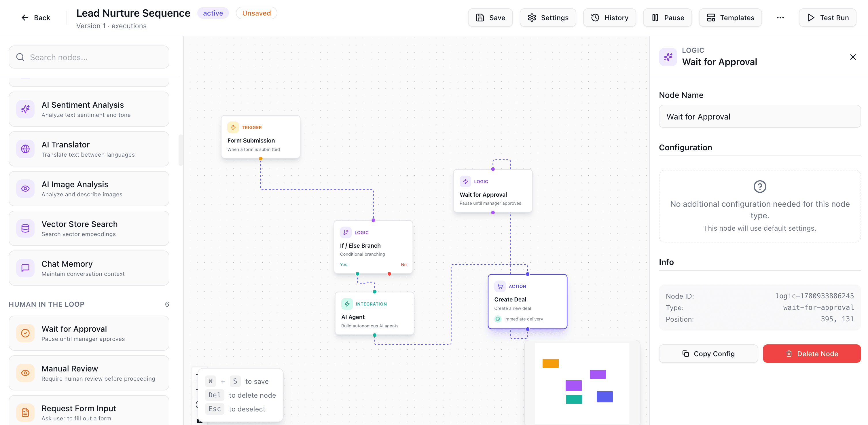
Task: Click the Manual Review eye icon
Action: pyautogui.click(x=25, y=373)
